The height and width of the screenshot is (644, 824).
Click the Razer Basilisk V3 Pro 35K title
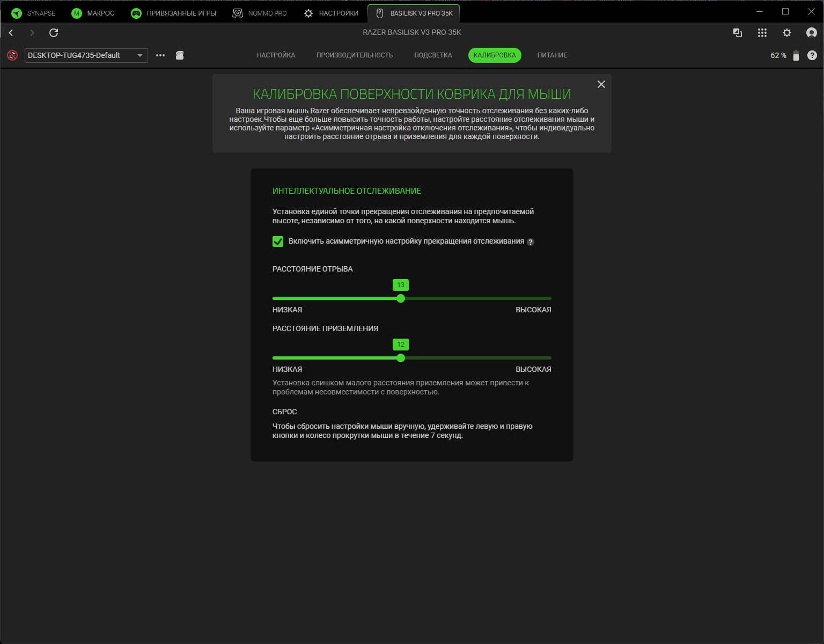pyautogui.click(x=412, y=32)
